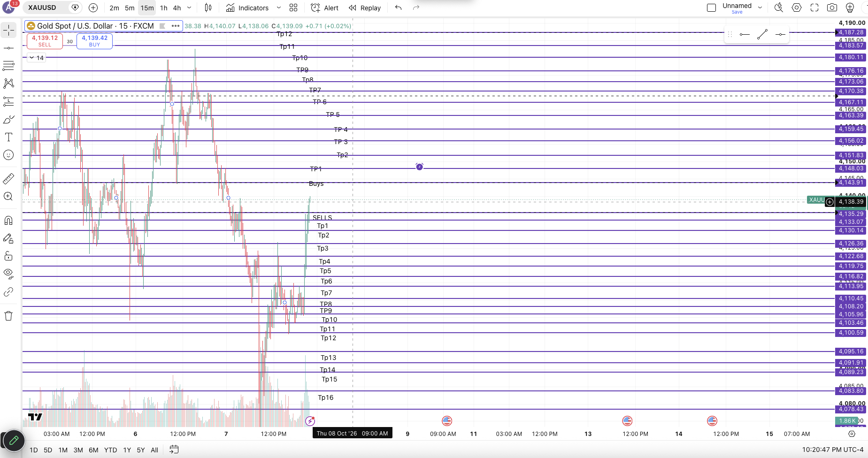Remove all drawings with trash icon
This screenshot has width=868, height=458.
pyautogui.click(x=8, y=316)
